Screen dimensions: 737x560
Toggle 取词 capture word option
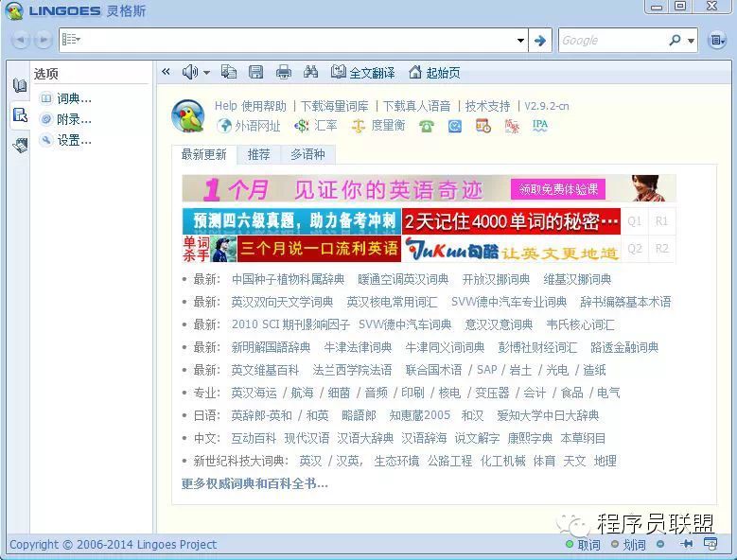pos(584,545)
